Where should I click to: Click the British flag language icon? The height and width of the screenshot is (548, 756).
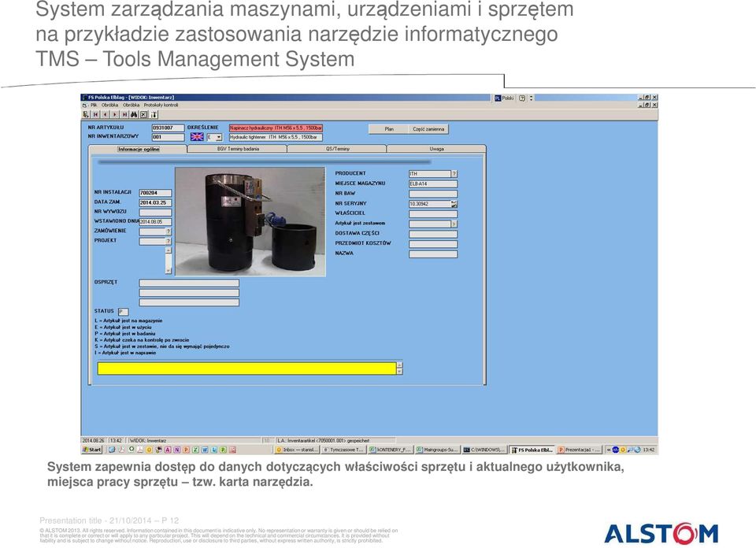(197, 137)
